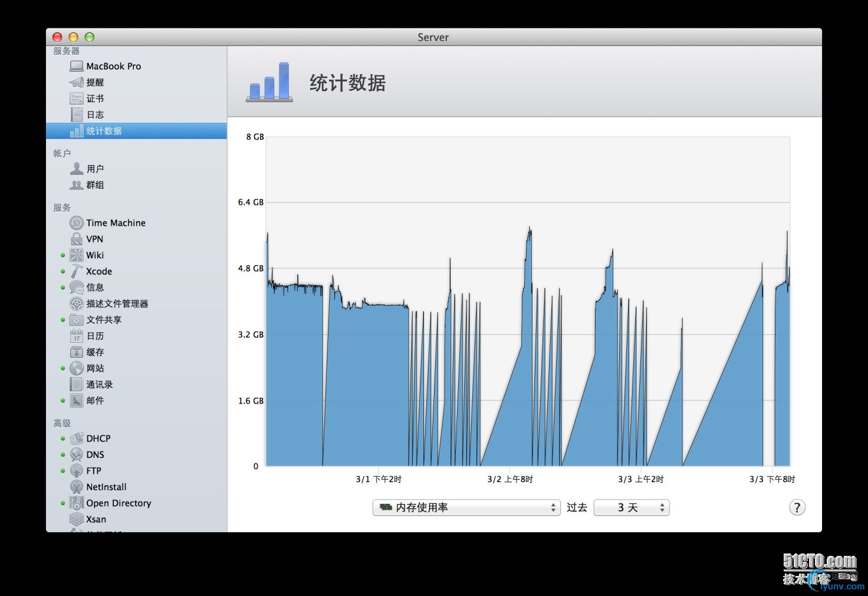Viewport: 868px width, 596px height.
Task: Open the 缓存 caching icon
Action: tap(77, 352)
